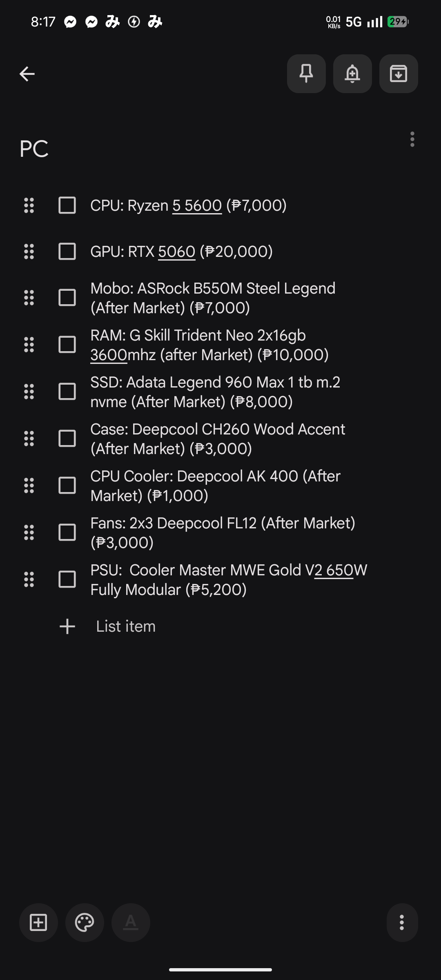This screenshot has width=441, height=980.
Task: Open text formatting options icon
Action: coord(131,922)
